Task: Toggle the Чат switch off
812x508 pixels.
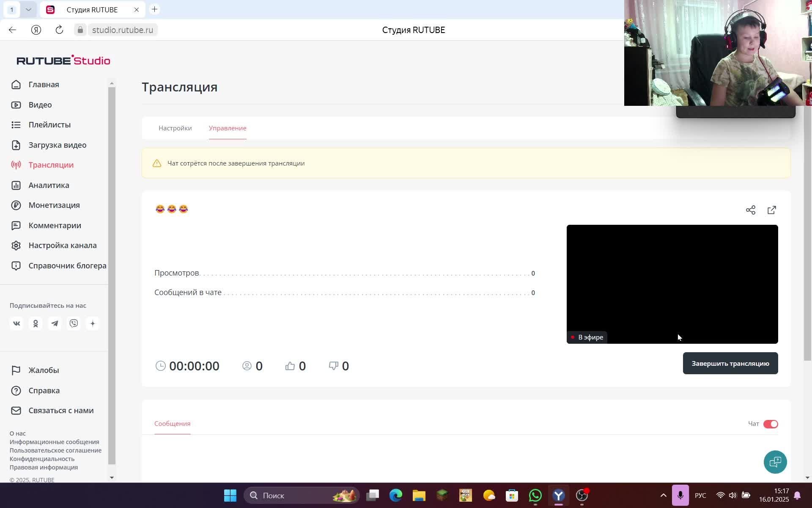Action: click(x=770, y=424)
